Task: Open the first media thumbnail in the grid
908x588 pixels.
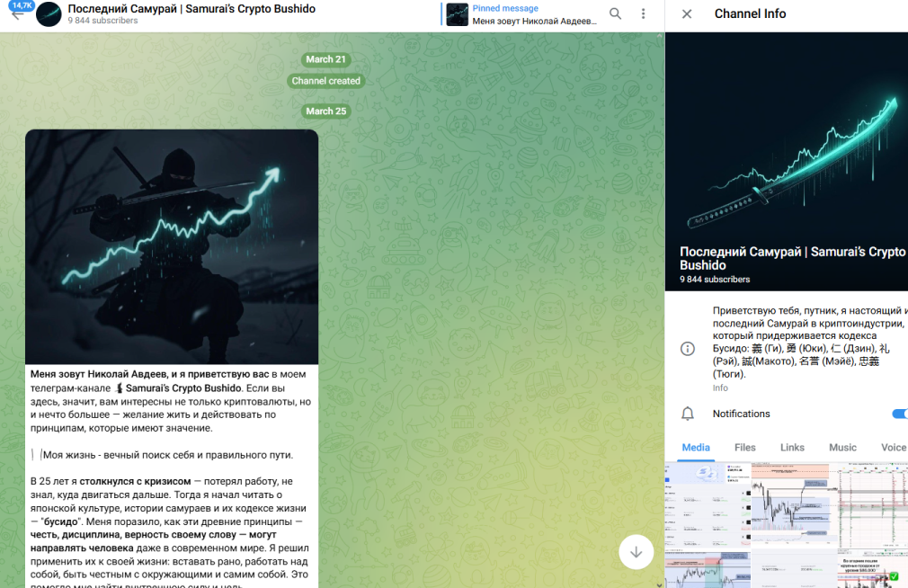Action: pyautogui.click(x=708, y=505)
